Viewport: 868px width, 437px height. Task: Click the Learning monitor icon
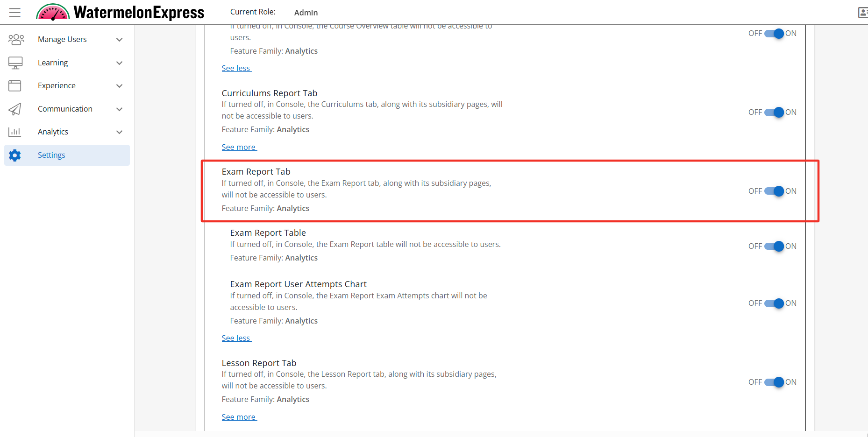tap(15, 63)
